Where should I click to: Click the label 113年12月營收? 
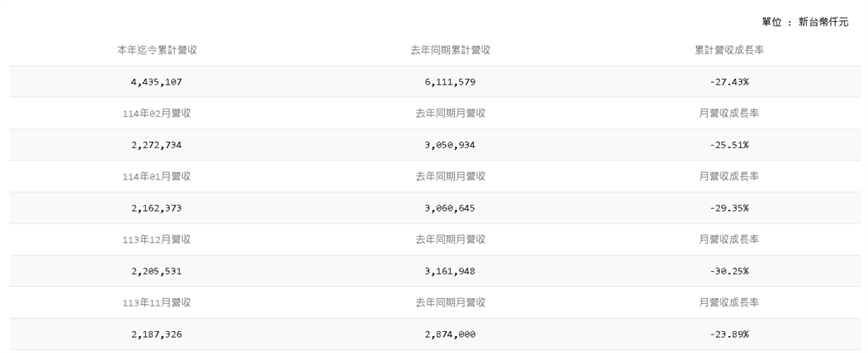tap(157, 240)
